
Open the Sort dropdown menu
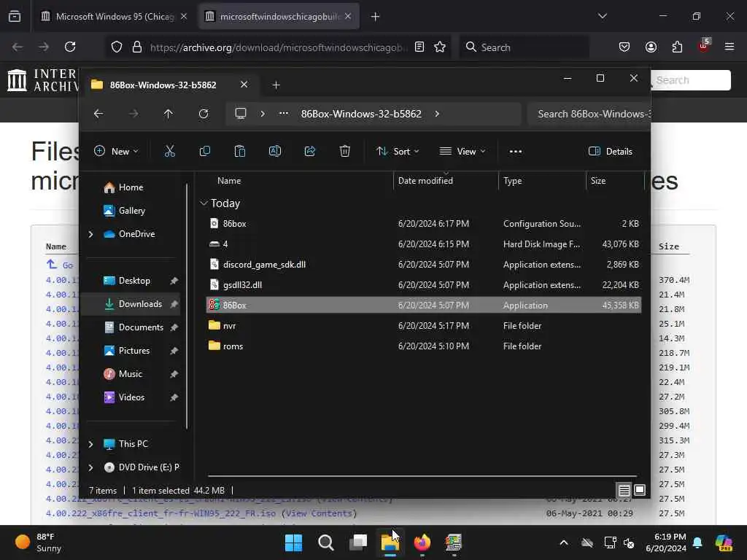(398, 152)
